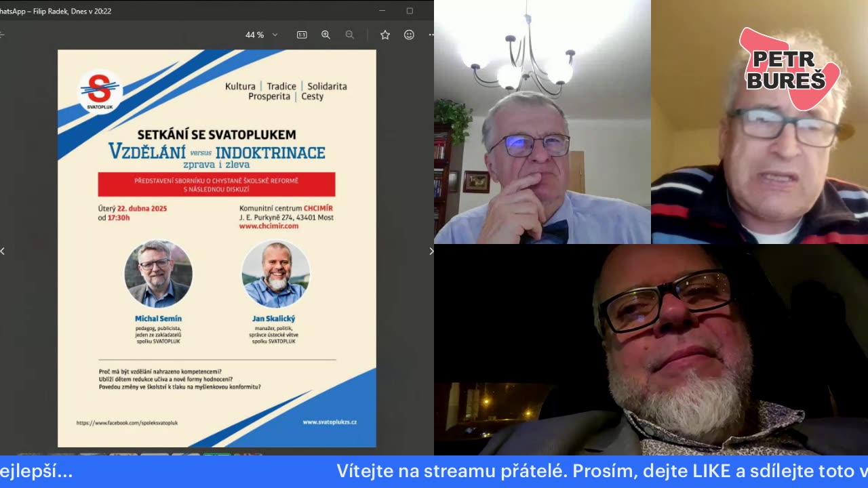Click the name 'Jan Skalický' caption
This screenshot has height=488, width=868.
point(274,319)
